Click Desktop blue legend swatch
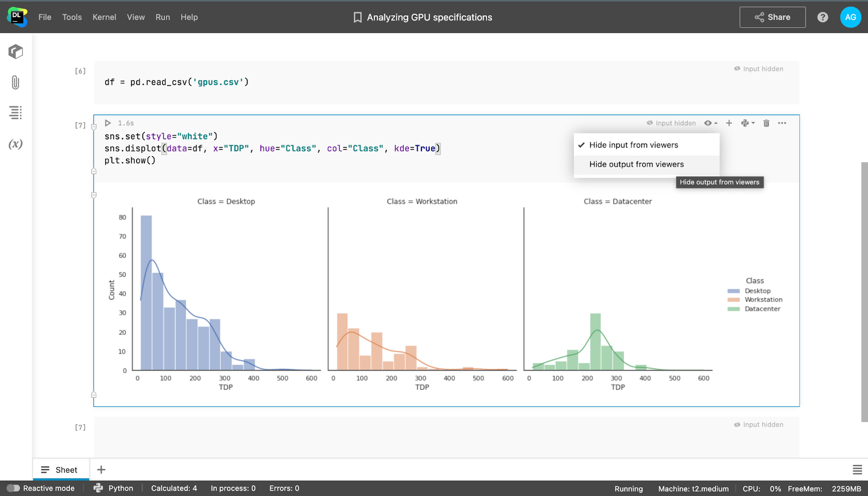The height and width of the screenshot is (496, 868). [x=733, y=291]
